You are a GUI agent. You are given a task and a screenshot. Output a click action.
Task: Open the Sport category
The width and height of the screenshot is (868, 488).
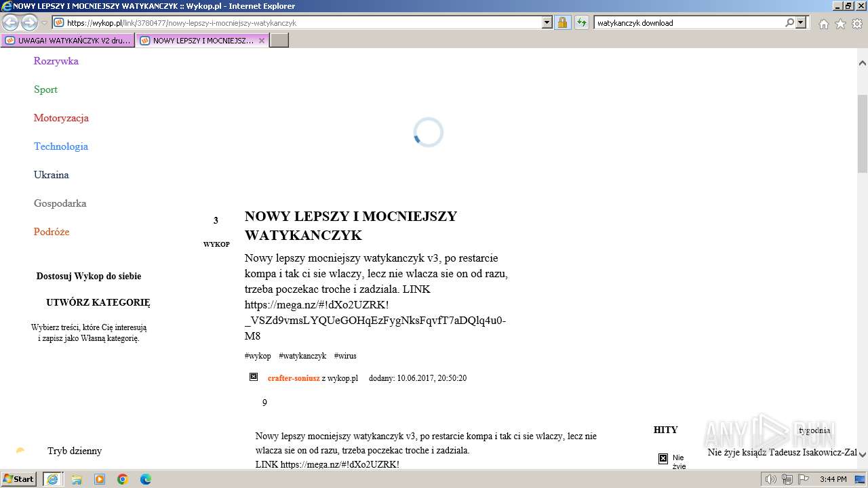pyautogui.click(x=45, y=89)
